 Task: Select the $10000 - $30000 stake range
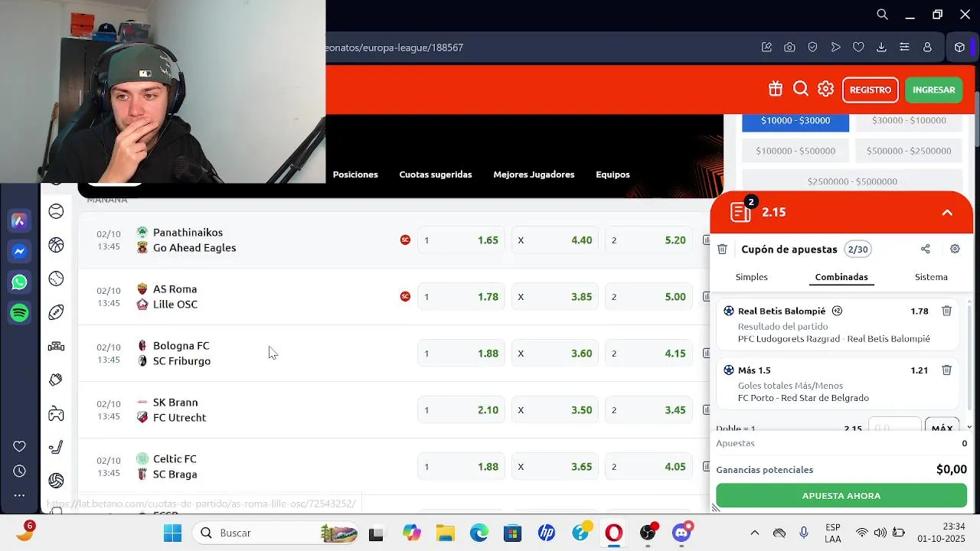(x=795, y=121)
